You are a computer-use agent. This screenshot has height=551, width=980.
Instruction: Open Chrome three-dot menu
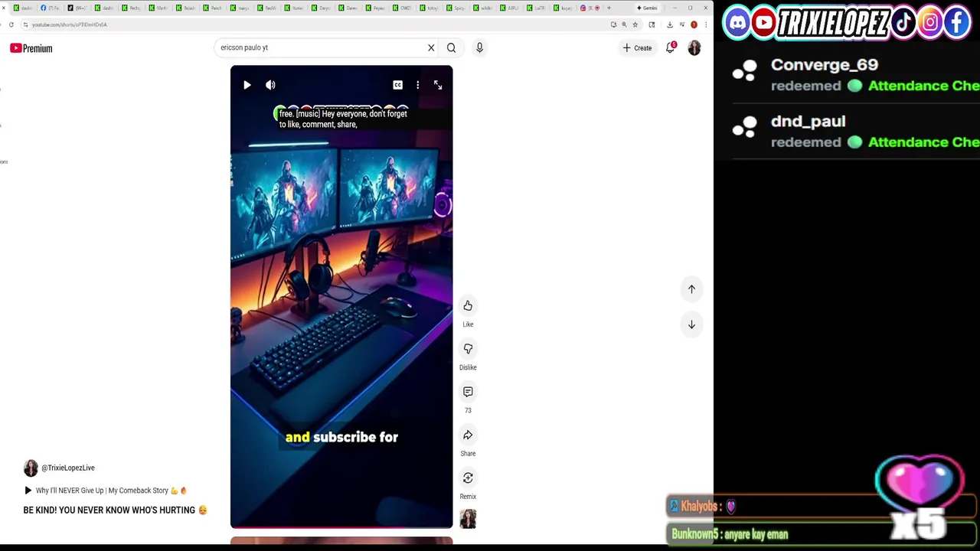point(705,24)
